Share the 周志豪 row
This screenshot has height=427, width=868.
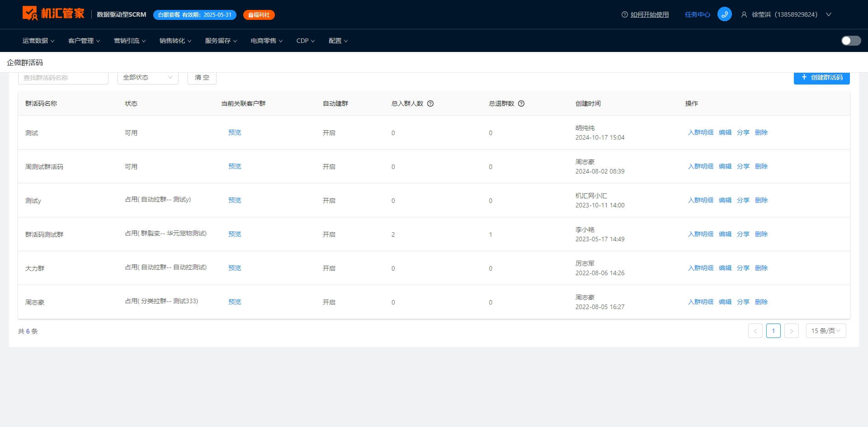743,302
